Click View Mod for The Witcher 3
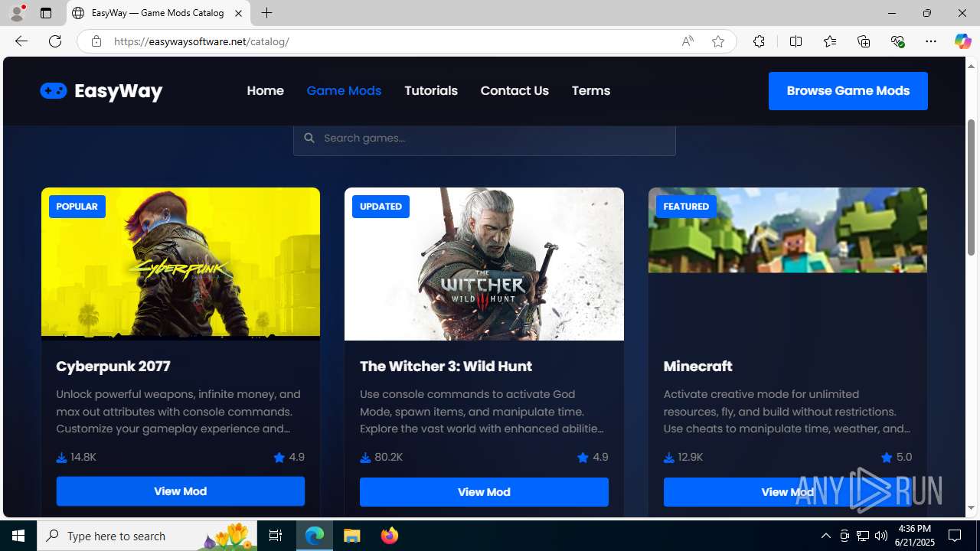Viewport: 980px width, 551px height. coord(484,492)
